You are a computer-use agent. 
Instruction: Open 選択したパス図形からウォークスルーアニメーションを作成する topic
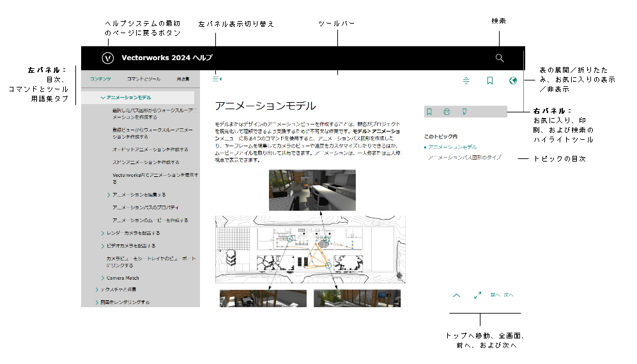click(x=155, y=114)
